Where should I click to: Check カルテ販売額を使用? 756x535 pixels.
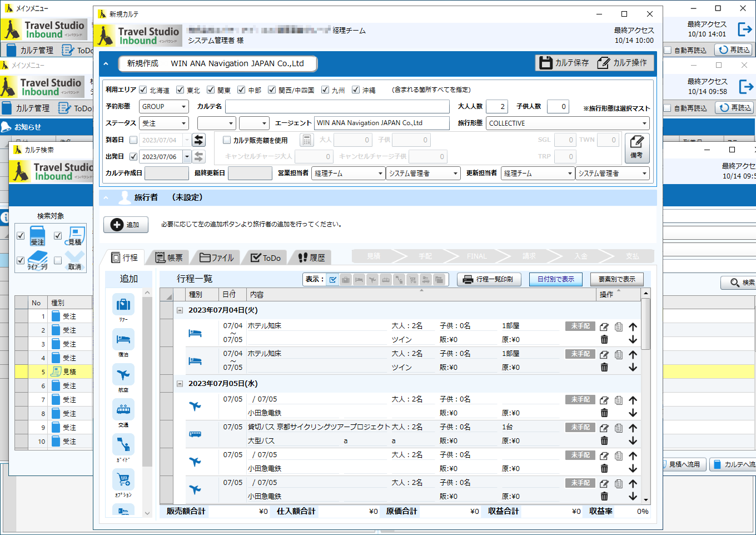click(227, 140)
